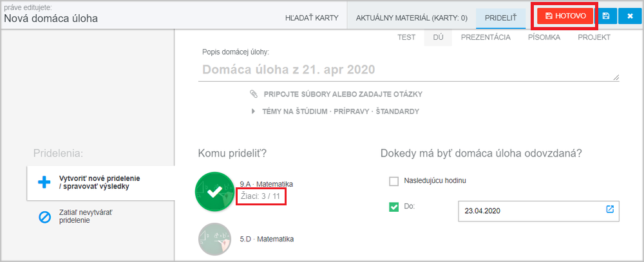644x262 pixels.
Task: Select the PRIDELIŤ tab
Action: coord(501,17)
